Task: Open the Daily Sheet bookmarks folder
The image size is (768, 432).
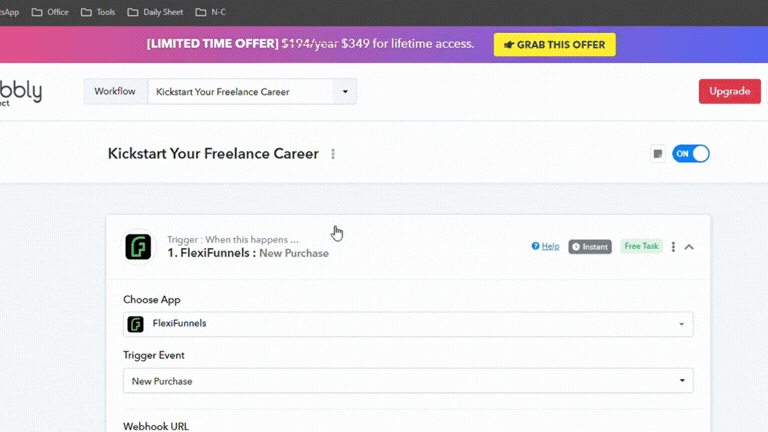Action: [155, 12]
